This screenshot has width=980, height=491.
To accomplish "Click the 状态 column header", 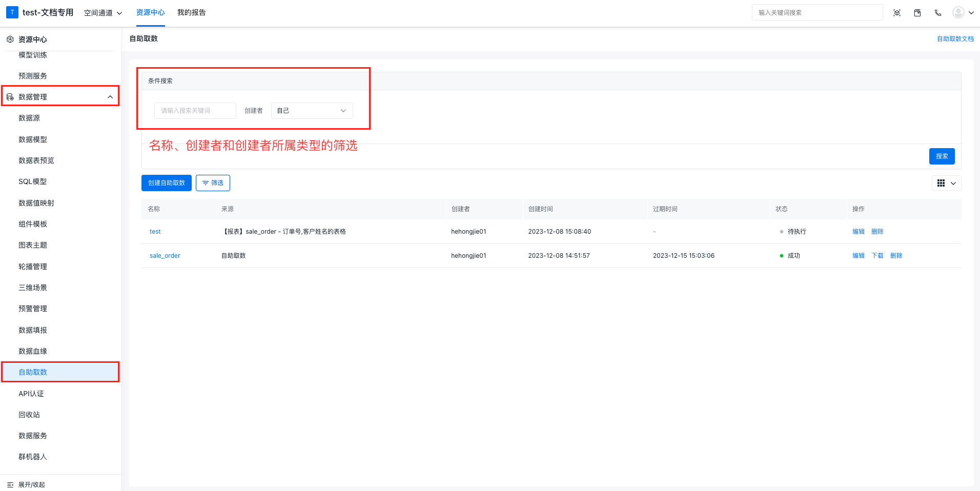I will pyautogui.click(x=782, y=209).
